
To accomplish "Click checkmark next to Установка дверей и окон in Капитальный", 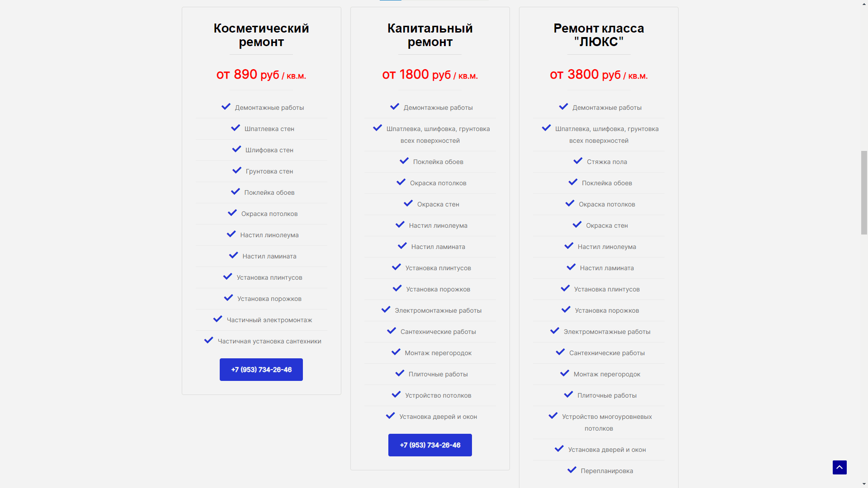I will click(x=391, y=416).
